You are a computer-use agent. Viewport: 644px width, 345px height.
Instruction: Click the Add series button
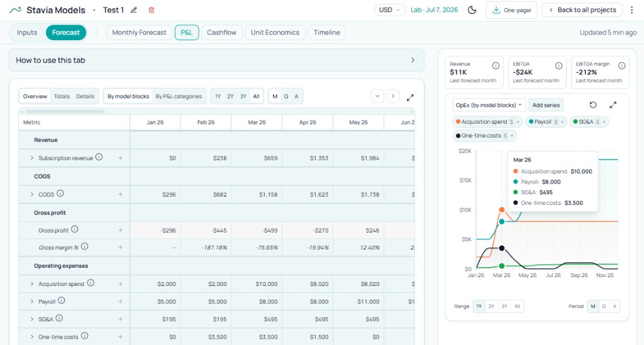click(546, 105)
